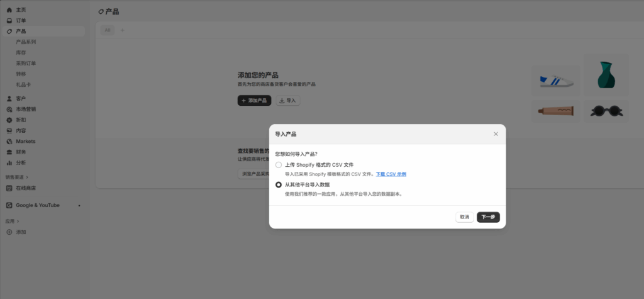The height and width of the screenshot is (299, 644).
Task: Expand the 应用 section chevron
Action: coord(18,222)
